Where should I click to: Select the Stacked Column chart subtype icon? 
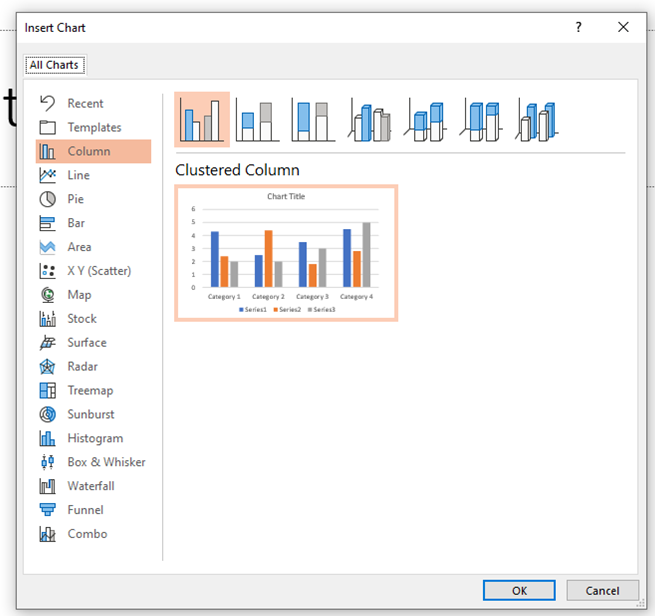tap(258, 120)
